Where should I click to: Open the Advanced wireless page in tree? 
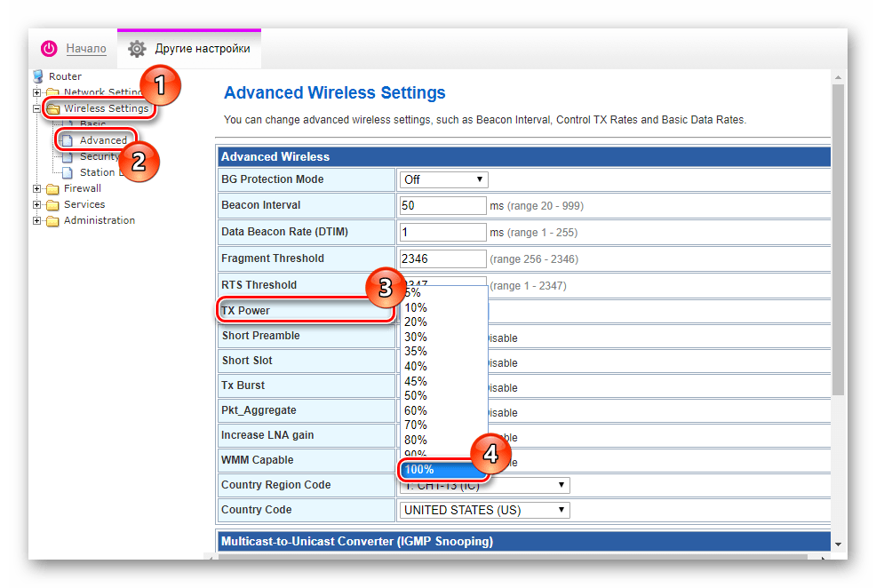click(x=103, y=140)
